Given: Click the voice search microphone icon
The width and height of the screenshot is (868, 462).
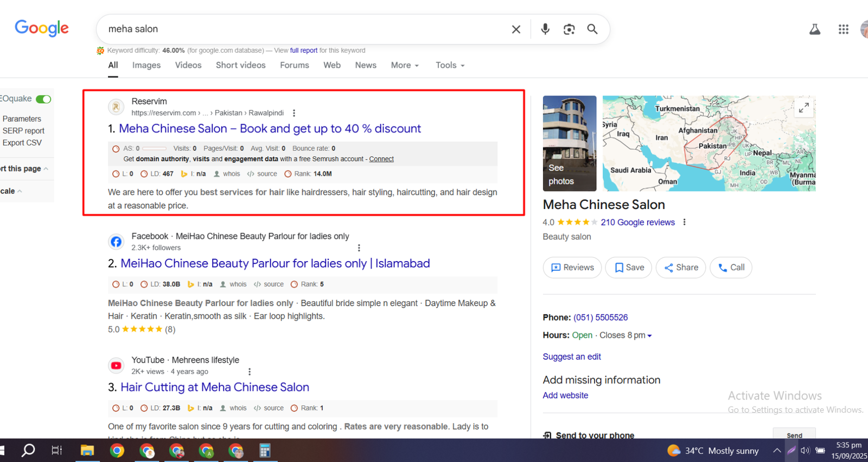Looking at the screenshot, I should tap(545, 29).
